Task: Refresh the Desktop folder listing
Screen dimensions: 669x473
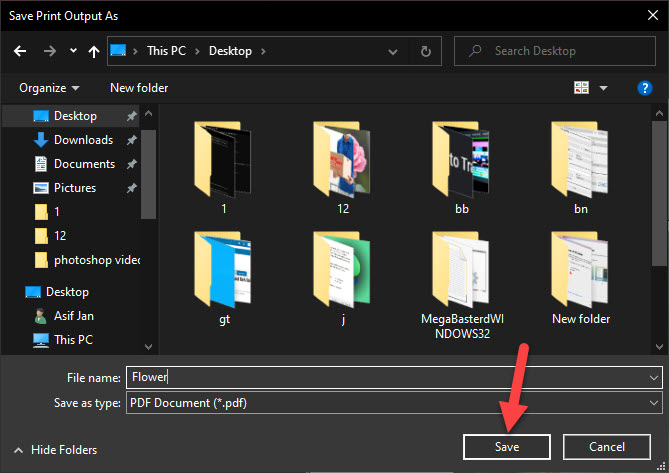Action: click(426, 51)
